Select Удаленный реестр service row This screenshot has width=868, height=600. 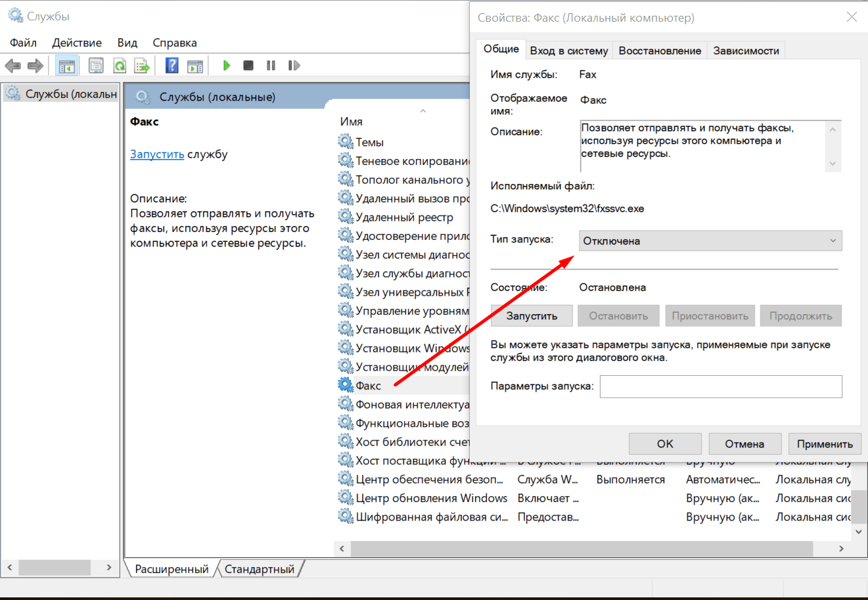coord(403,217)
